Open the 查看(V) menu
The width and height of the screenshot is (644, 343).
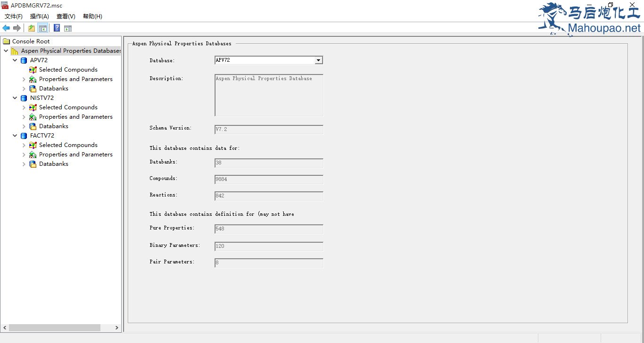66,16
